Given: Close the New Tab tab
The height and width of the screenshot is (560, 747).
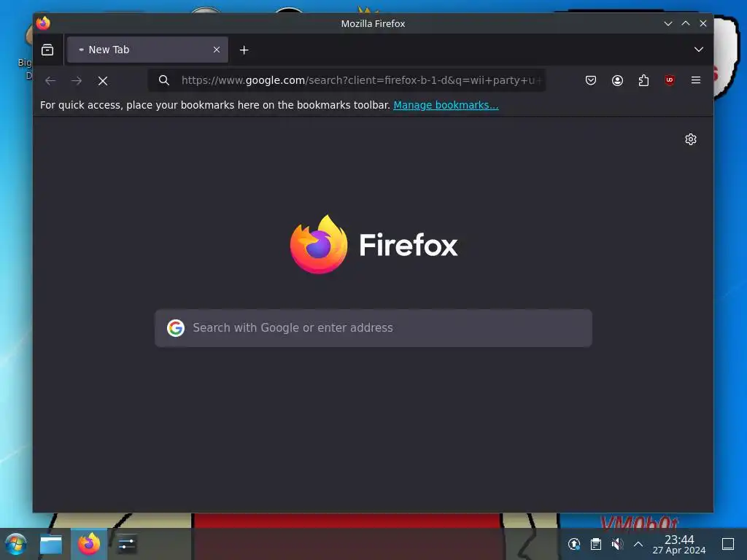Looking at the screenshot, I should coord(216,50).
